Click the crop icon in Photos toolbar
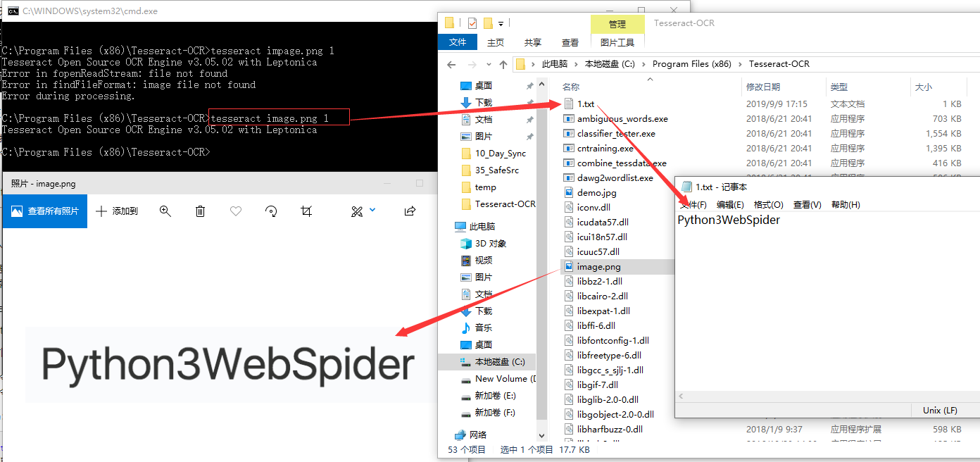 tap(306, 211)
